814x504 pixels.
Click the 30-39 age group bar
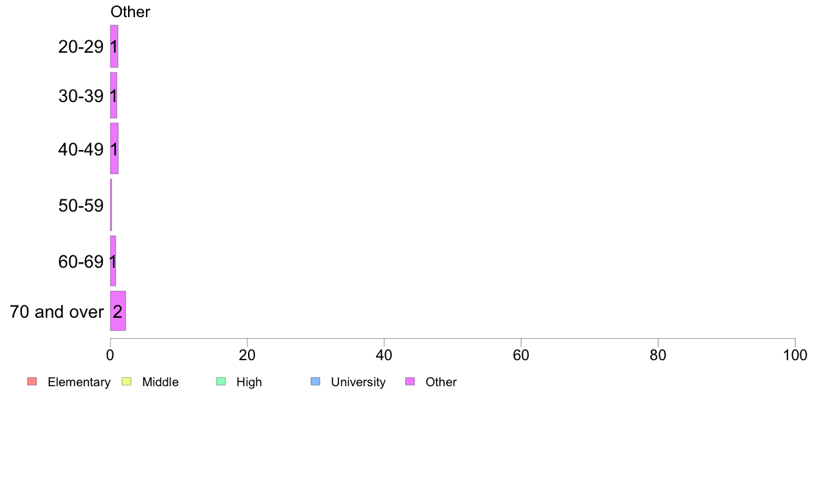114,95
